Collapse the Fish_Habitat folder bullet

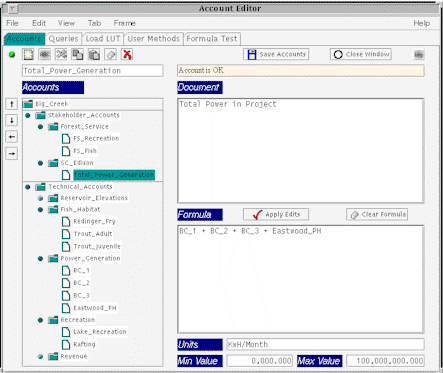40,210
